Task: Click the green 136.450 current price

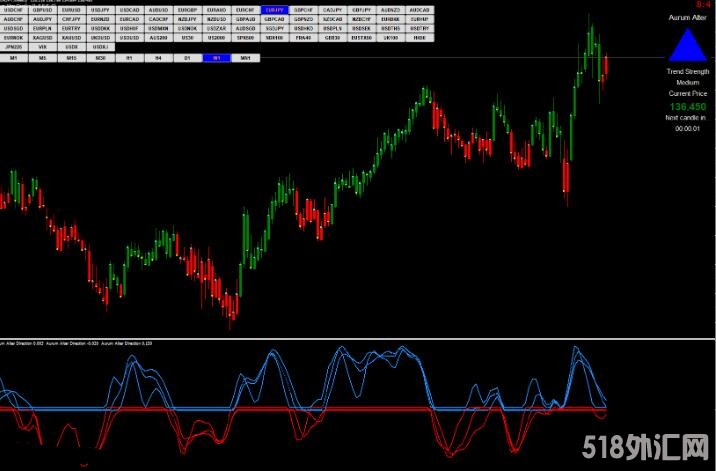Action: tap(687, 105)
